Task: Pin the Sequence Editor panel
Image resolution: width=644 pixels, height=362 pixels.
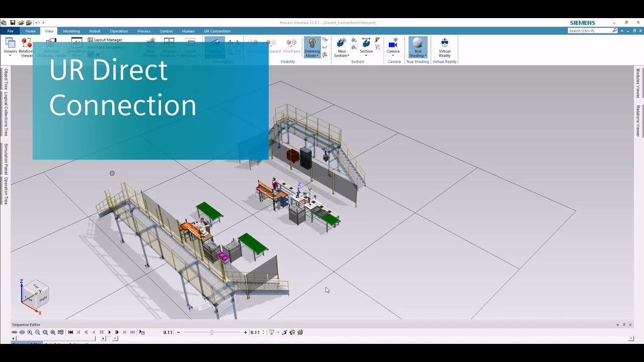Action: pos(624,325)
